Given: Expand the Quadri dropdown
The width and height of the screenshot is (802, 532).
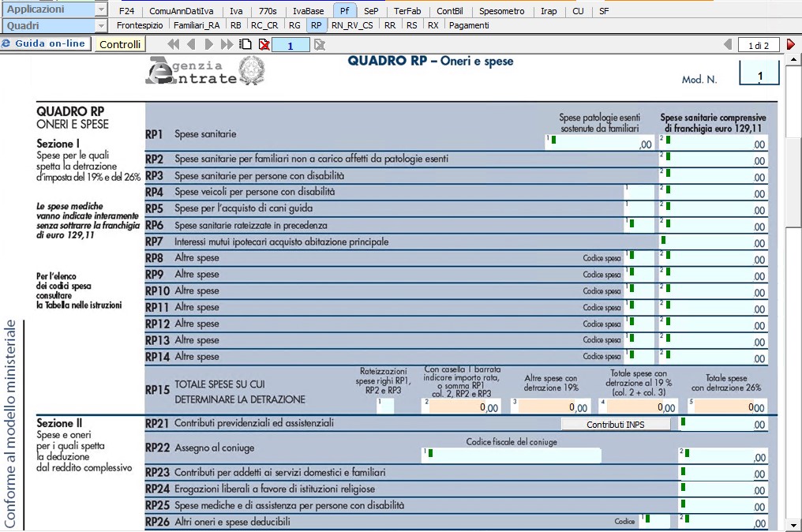Looking at the screenshot, I should tap(101, 25).
